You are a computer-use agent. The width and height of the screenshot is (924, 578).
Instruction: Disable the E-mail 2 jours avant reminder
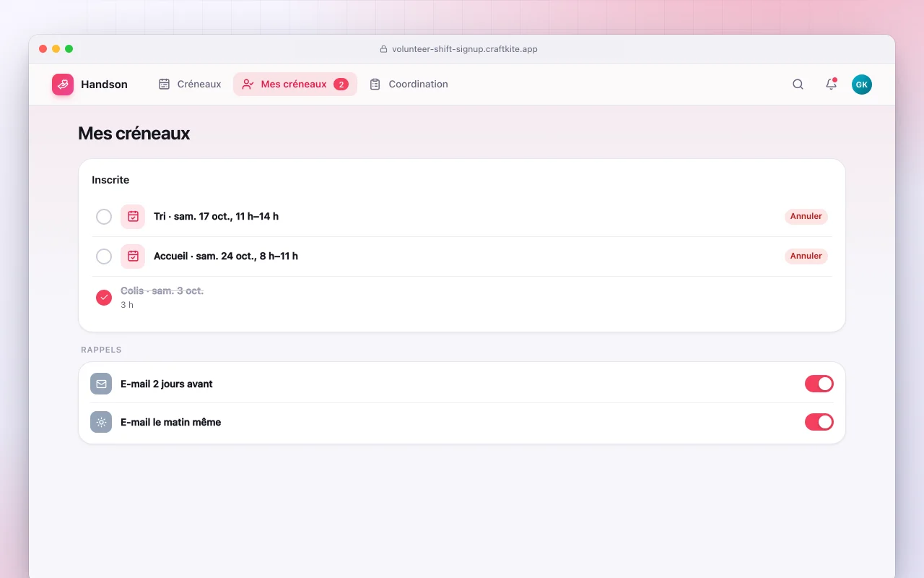pyautogui.click(x=819, y=384)
